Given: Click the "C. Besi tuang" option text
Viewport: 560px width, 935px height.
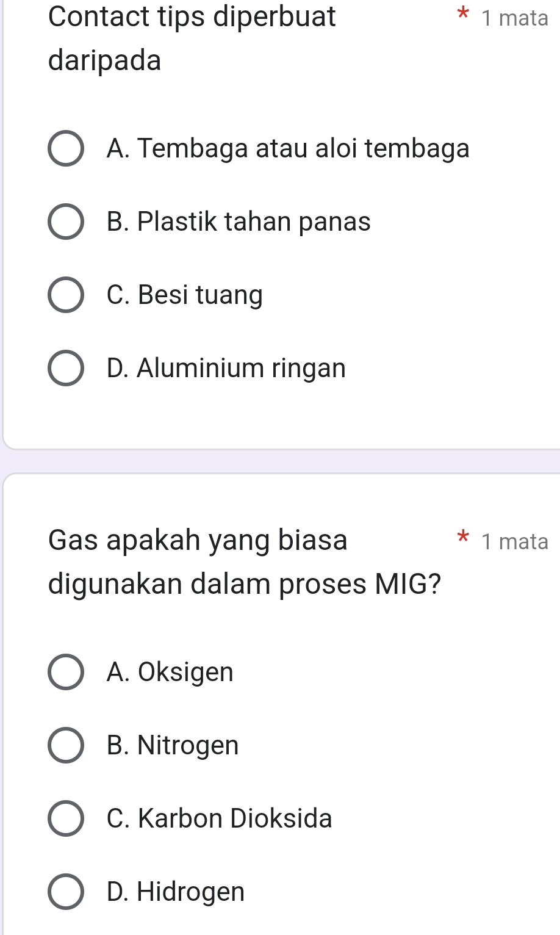Looking at the screenshot, I should tap(184, 295).
